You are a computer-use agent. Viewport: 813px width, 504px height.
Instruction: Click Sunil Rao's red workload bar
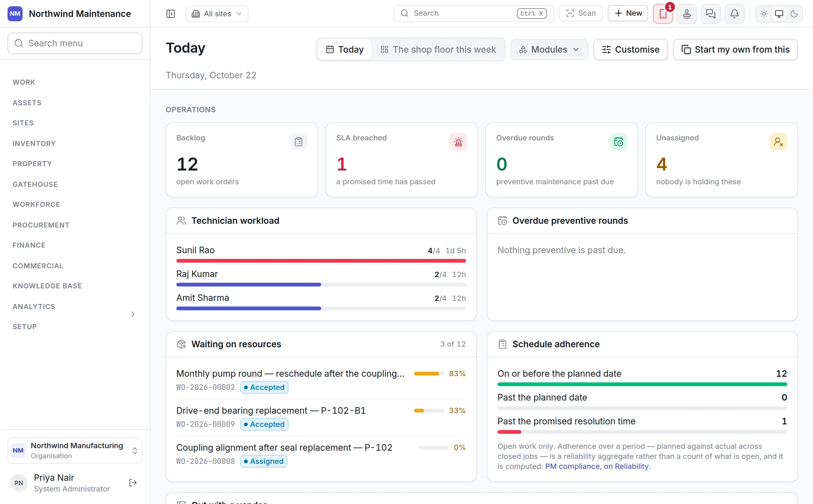tap(321, 261)
